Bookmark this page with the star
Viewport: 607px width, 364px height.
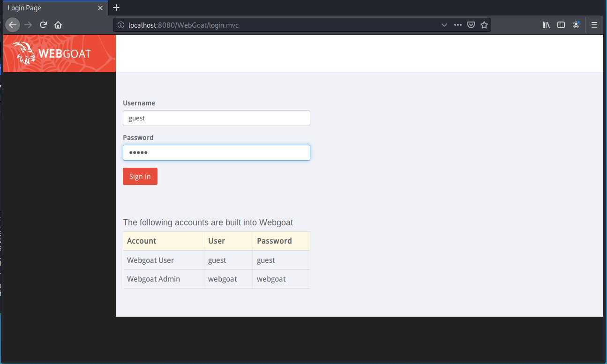484,25
